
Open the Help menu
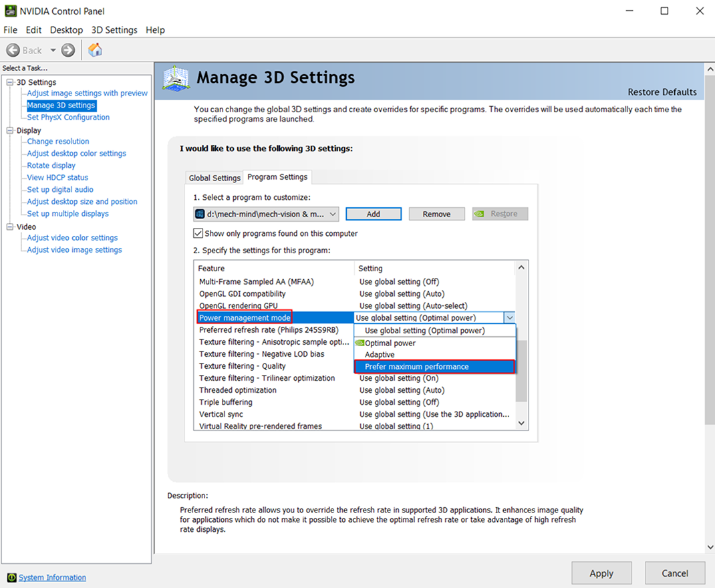(155, 30)
